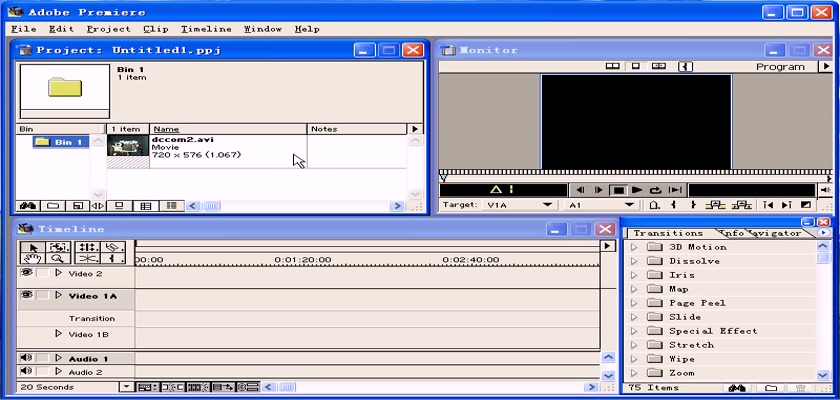The width and height of the screenshot is (840, 400).
Task: Click the speaker icon beside Monitor timecode
Action: 826,190
